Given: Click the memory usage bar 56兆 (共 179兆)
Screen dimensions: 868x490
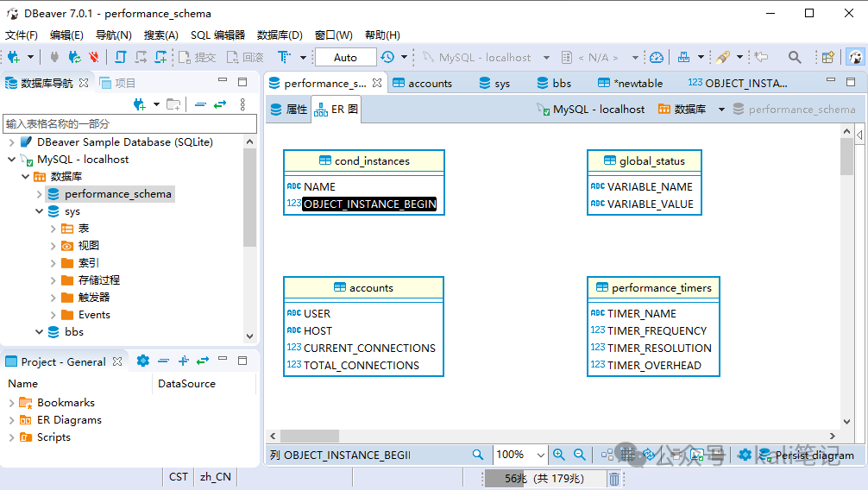Looking at the screenshot, I should (544, 479).
